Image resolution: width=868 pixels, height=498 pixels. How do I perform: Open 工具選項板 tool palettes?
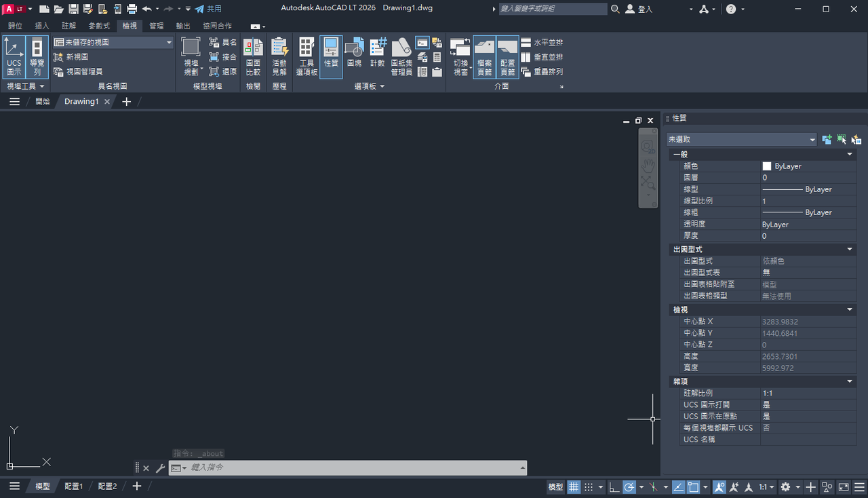307,57
